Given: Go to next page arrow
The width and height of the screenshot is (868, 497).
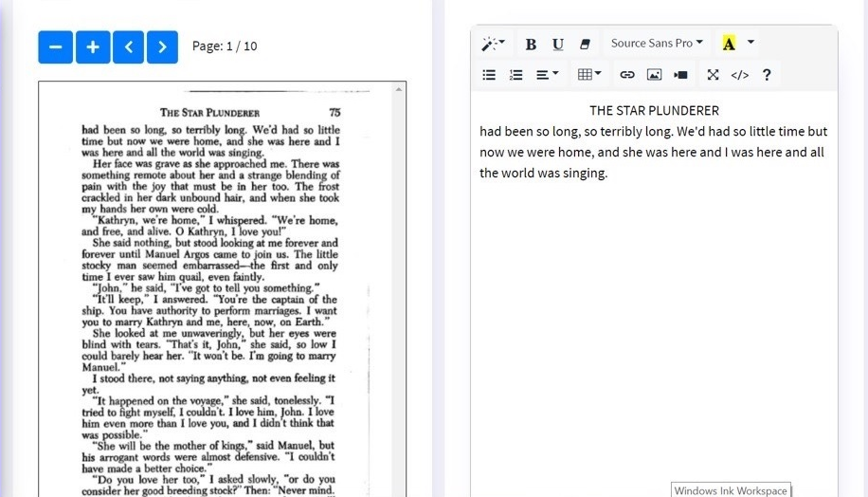Looking at the screenshot, I should point(162,47).
